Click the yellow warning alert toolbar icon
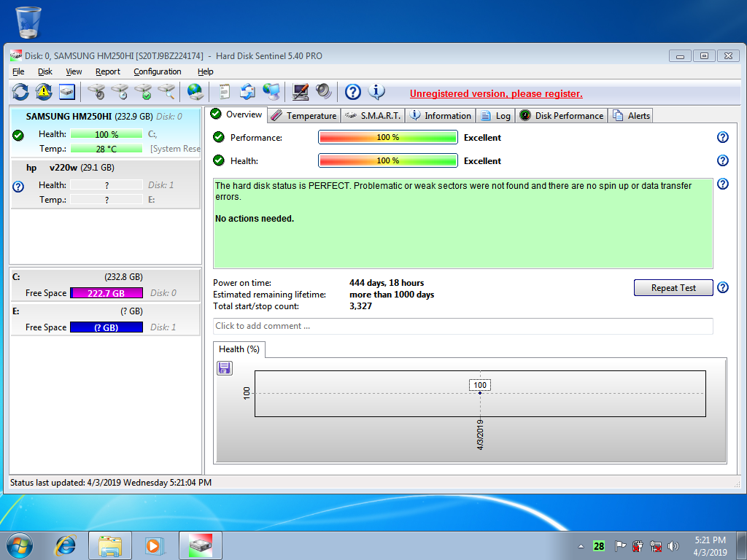This screenshot has width=747, height=560. [x=44, y=91]
